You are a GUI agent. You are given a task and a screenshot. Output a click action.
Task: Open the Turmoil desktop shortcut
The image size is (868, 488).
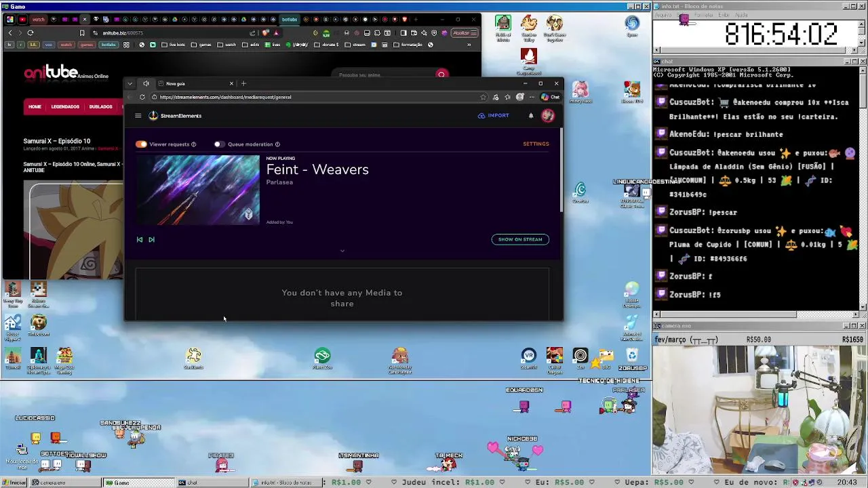pos(12,359)
